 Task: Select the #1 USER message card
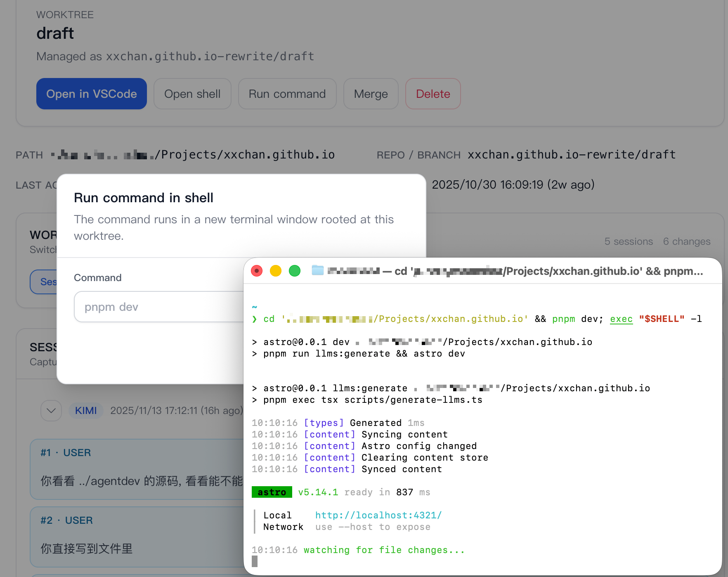[136, 470]
